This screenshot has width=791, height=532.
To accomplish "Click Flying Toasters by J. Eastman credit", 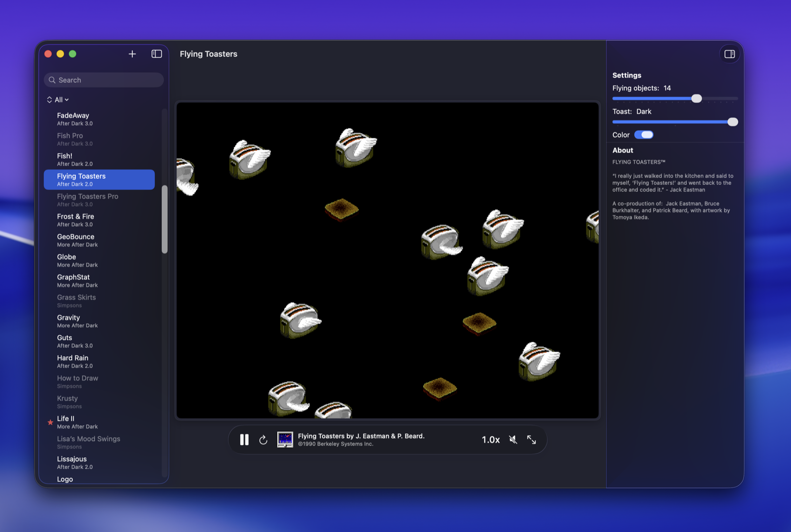I will [361, 436].
